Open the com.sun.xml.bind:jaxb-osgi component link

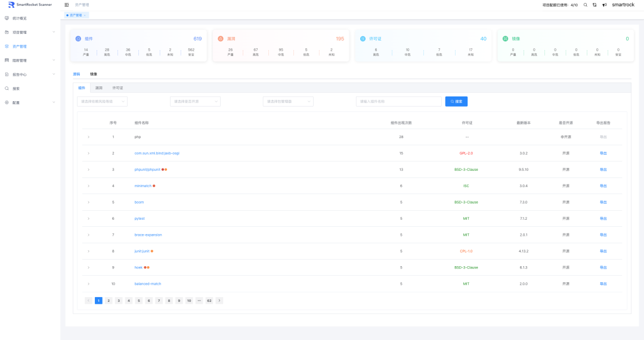[x=157, y=153]
